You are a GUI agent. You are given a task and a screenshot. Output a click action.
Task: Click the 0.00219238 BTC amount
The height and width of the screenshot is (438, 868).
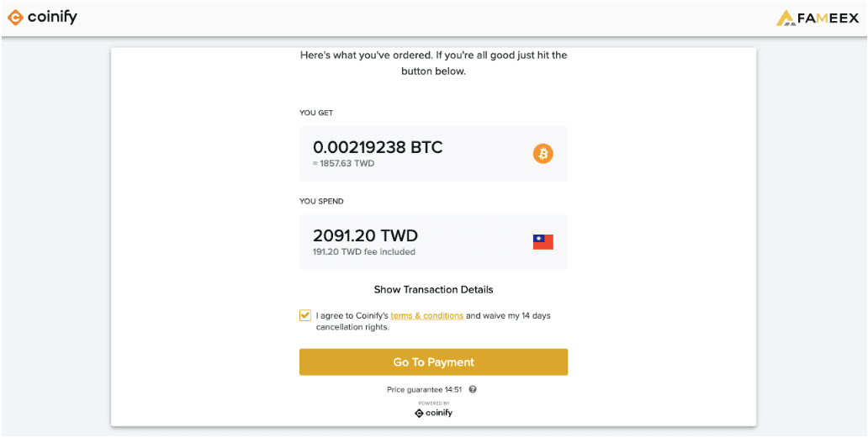click(378, 147)
